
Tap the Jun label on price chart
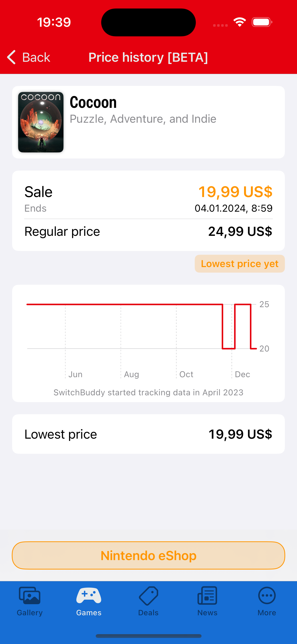tap(75, 374)
